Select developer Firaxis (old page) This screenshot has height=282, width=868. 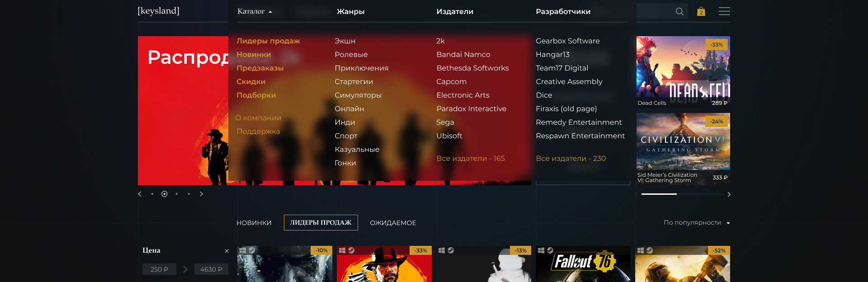pos(566,108)
